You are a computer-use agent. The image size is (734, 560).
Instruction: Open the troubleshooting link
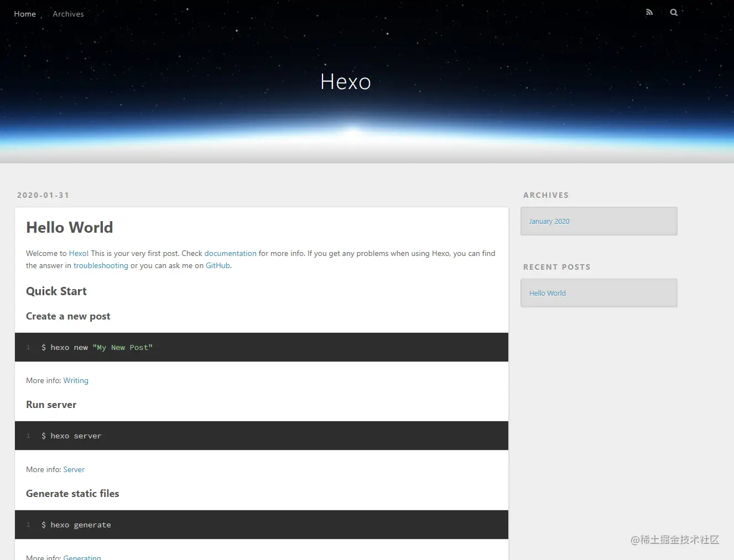pyautogui.click(x=101, y=265)
